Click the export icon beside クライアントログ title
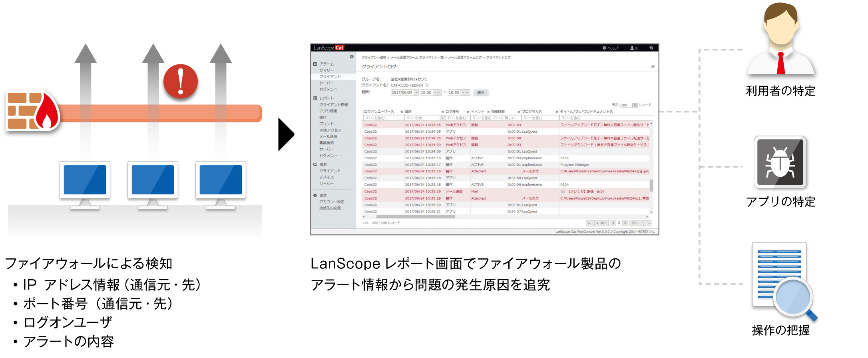868x358 pixels. tap(653, 66)
